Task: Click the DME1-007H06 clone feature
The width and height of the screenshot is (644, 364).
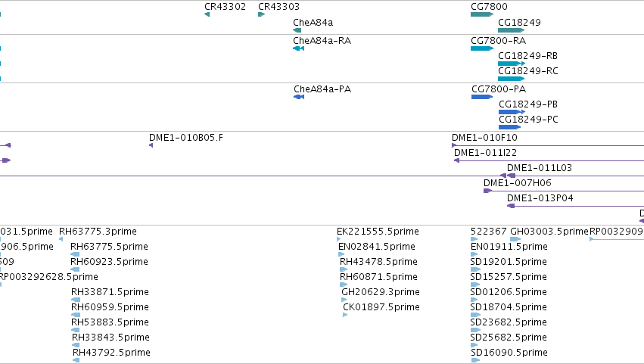Action: tap(564, 191)
